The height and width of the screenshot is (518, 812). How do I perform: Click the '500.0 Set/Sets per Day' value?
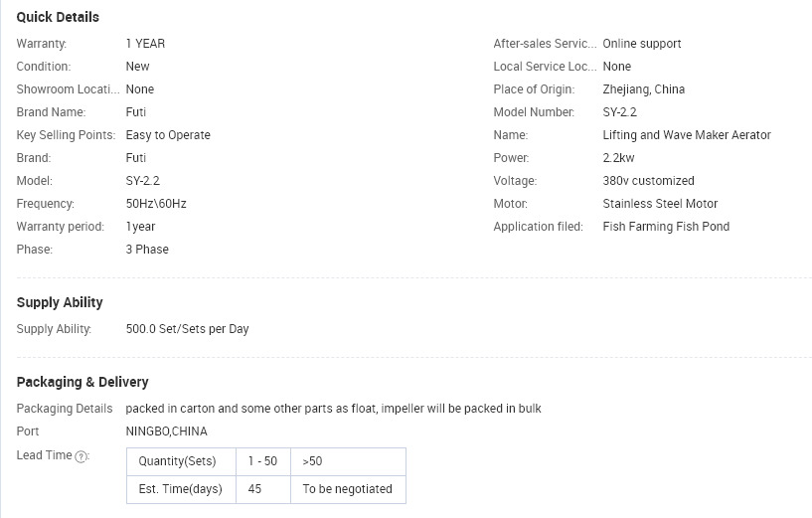pos(187,329)
